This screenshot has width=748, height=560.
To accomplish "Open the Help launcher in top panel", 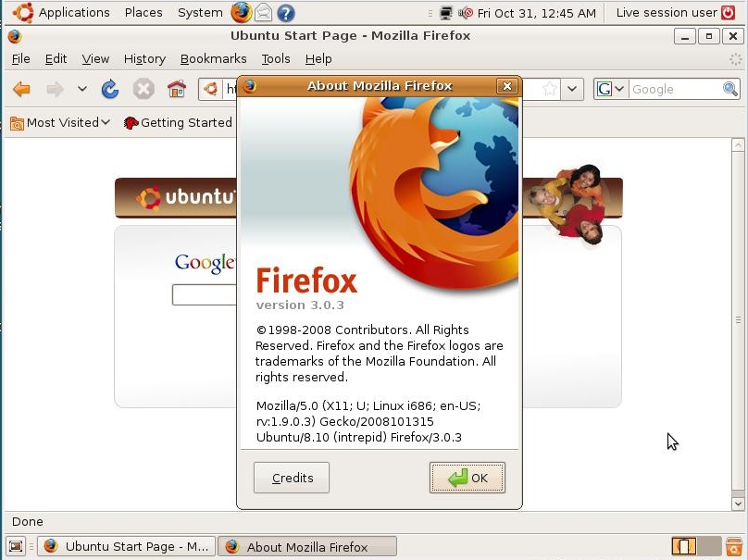I will [286, 13].
